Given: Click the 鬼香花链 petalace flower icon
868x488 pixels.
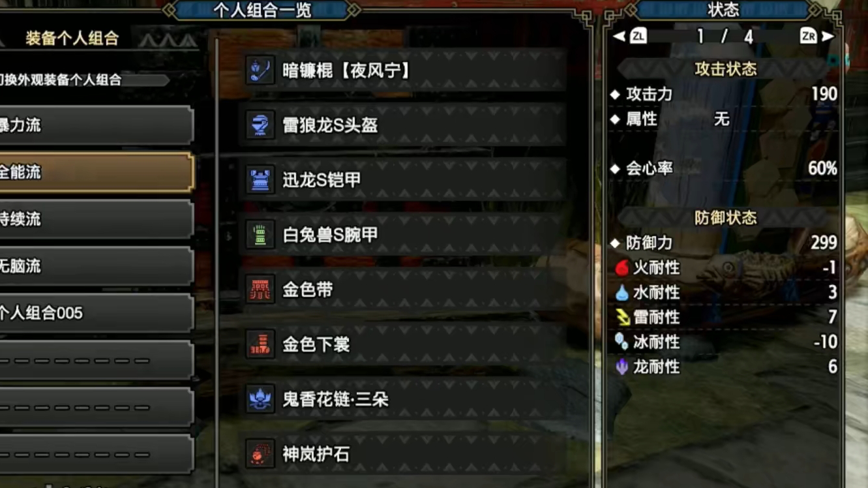Looking at the screenshot, I should [260, 399].
